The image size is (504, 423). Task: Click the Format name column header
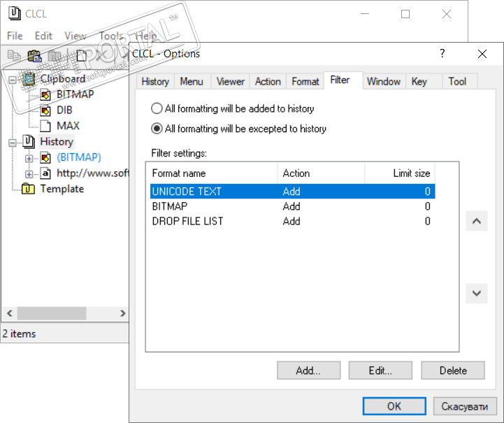pos(212,173)
